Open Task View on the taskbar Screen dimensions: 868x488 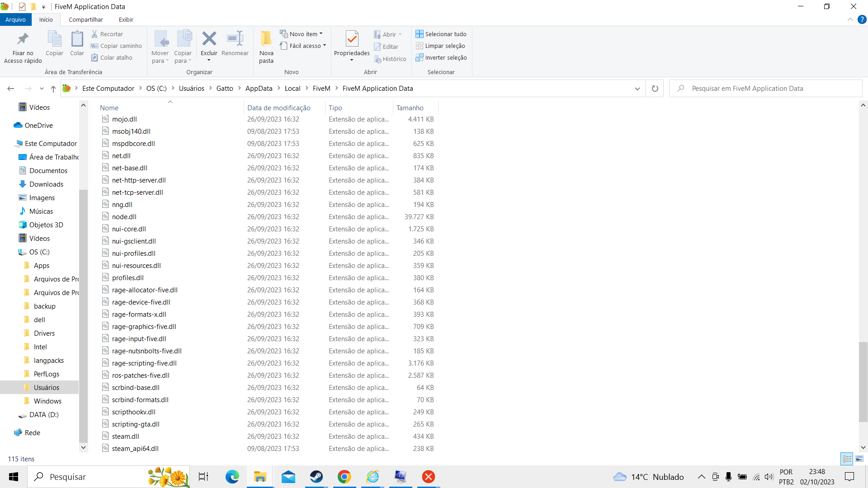coord(203,477)
